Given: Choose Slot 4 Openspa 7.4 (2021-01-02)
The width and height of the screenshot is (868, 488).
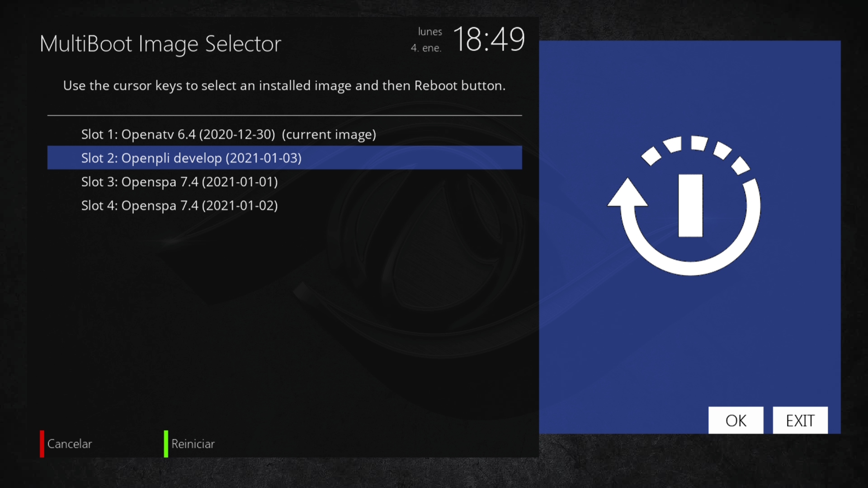Looking at the screenshot, I should pyautogui.click(x=179, y=206).
